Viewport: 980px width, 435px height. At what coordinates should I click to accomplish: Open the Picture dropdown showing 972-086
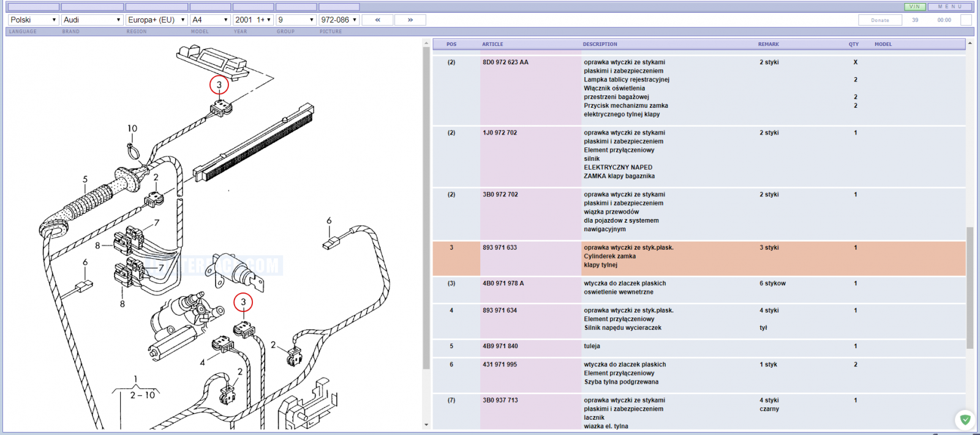[339, 20]
